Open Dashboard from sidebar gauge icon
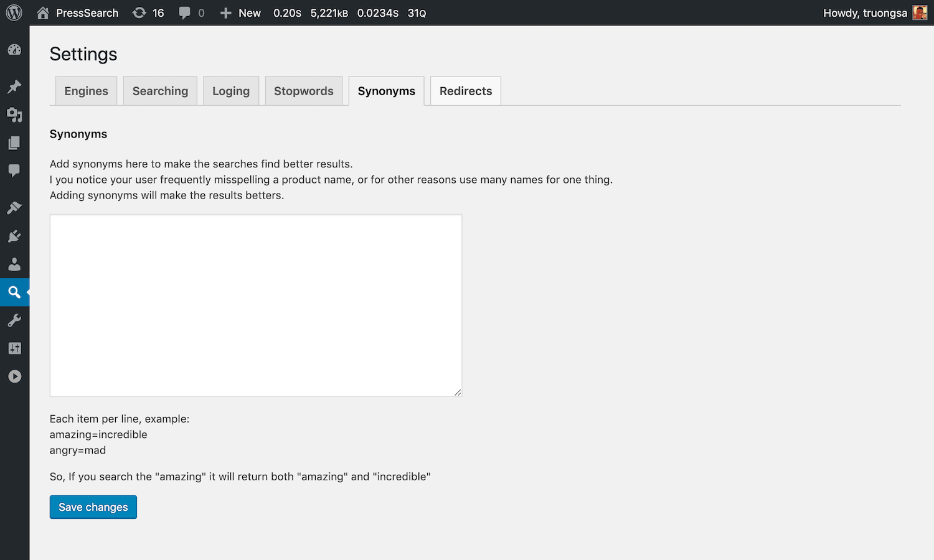The height and width of the screenshot is (560, 934). 14,50
